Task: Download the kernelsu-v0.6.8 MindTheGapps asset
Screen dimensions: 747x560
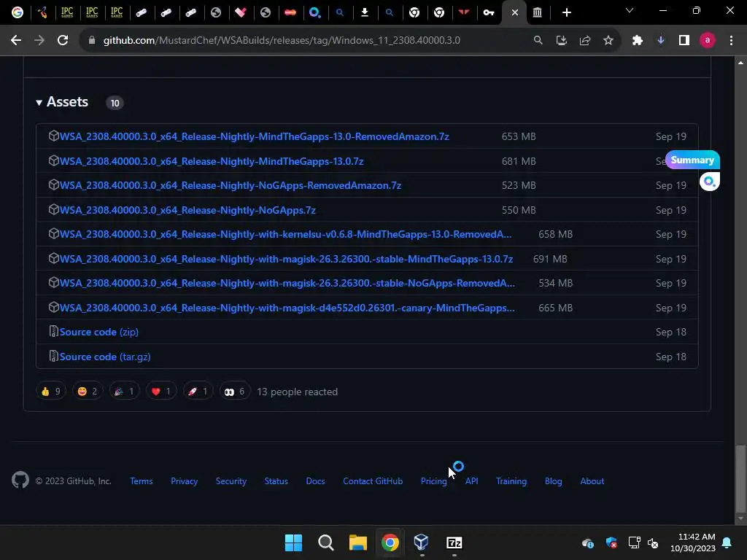Action: (285, 234)
